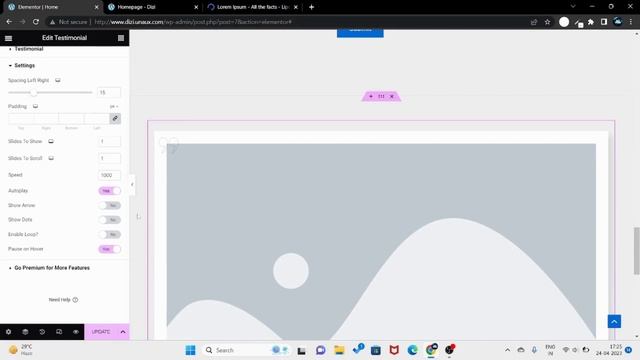Viewport: 640px width, 360px height.
Task: Open browser side panel icon
Action: [604, 22]
